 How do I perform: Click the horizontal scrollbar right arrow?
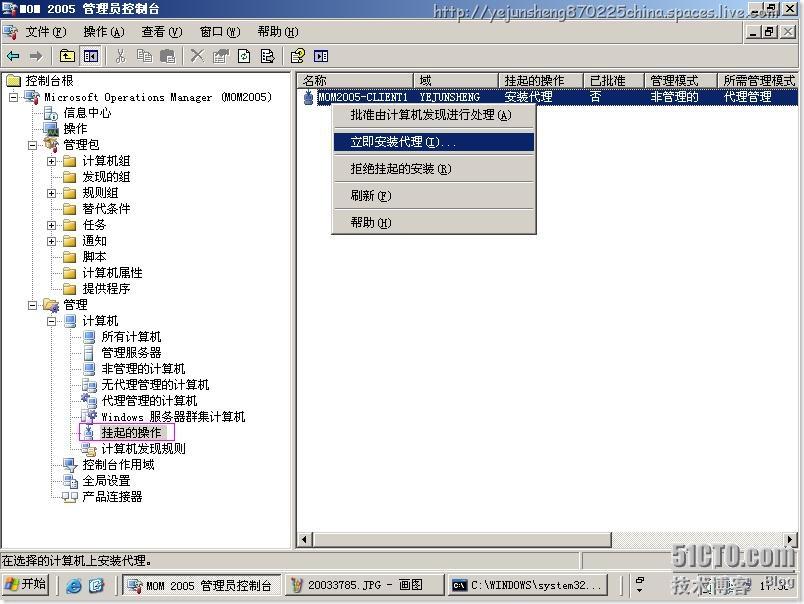[791, 539]
